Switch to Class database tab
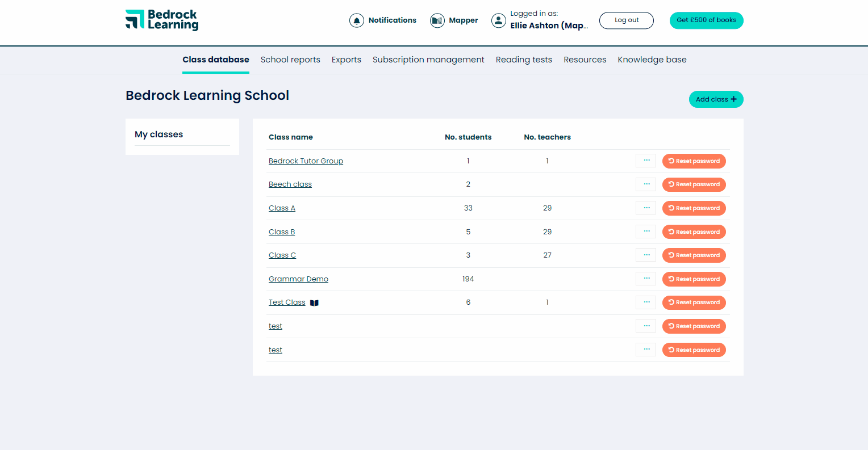The height and width of the screenshot is (450, 868). tap(216, 60)
